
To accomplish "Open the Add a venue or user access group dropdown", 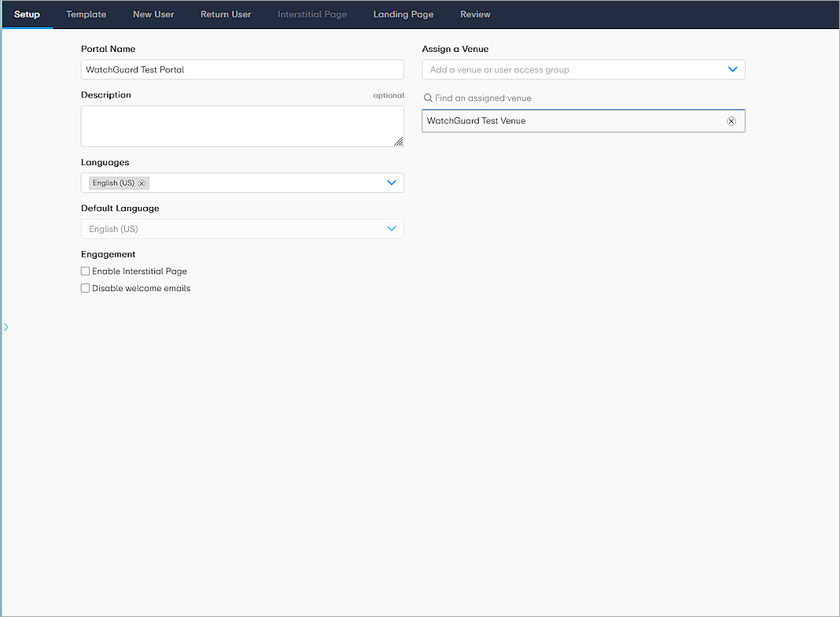I will point(583,68).
